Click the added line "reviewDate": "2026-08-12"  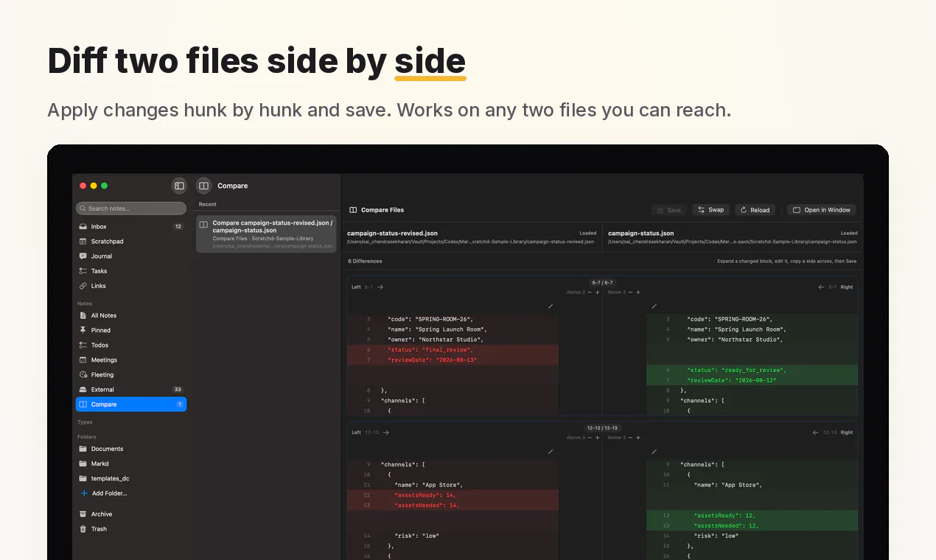click(x=731, y=380)
